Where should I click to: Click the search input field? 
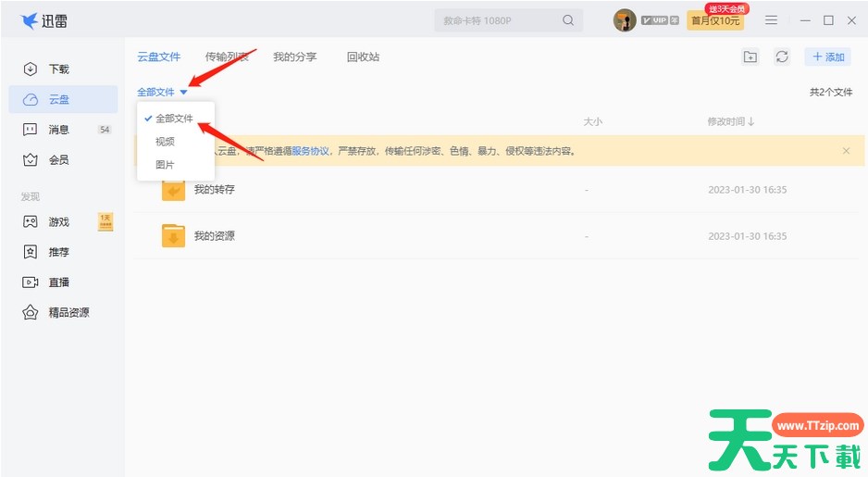(500, 20)
